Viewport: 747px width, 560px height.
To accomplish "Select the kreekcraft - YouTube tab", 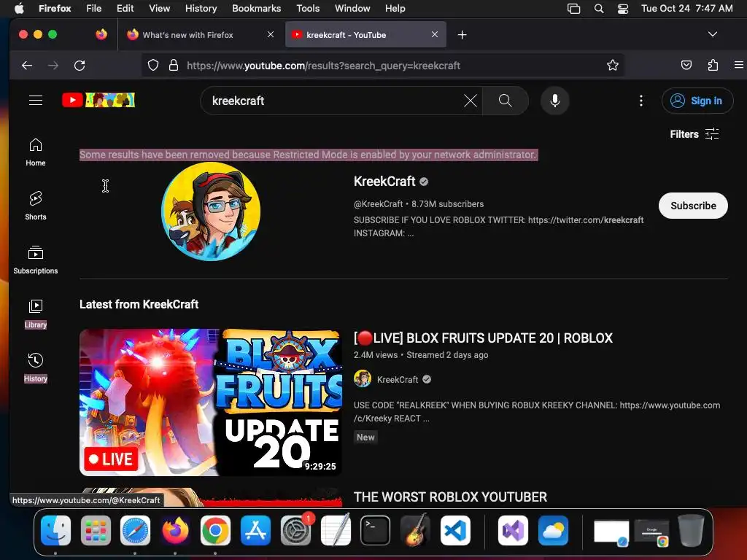I will (x=365, y=35).
